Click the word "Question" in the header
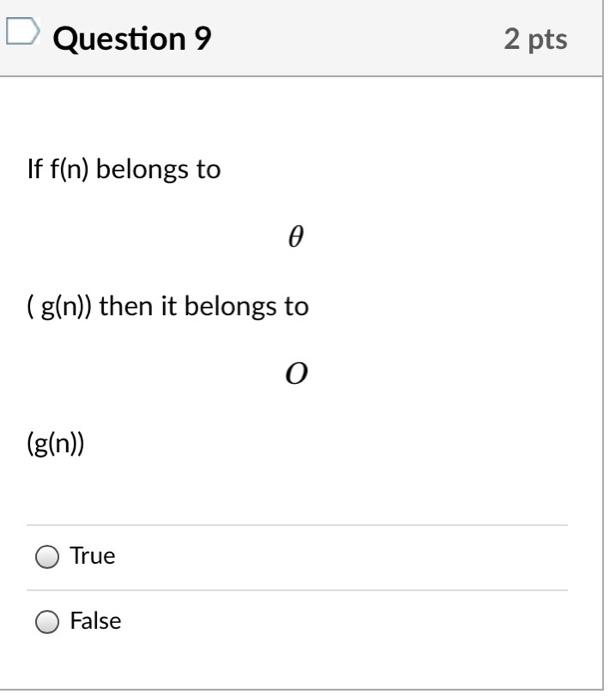Viewport: 611px width, 700px height. click(x=119, y=39)
